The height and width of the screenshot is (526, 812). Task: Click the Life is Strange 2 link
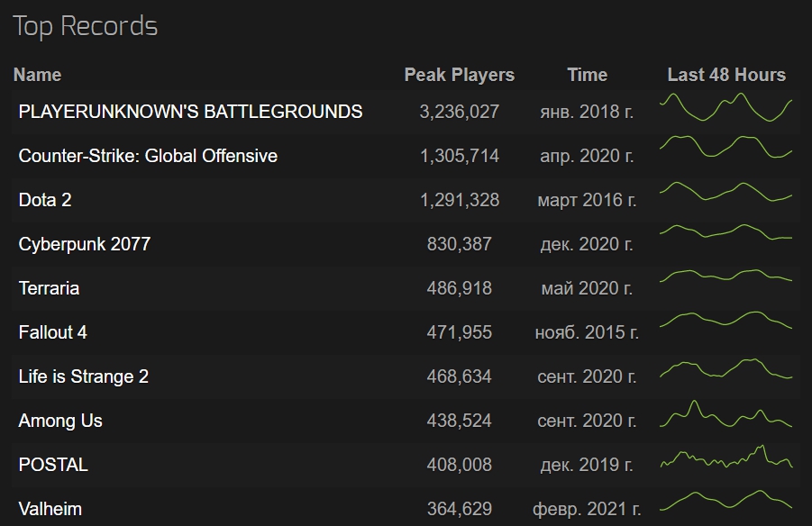(84, 376)
